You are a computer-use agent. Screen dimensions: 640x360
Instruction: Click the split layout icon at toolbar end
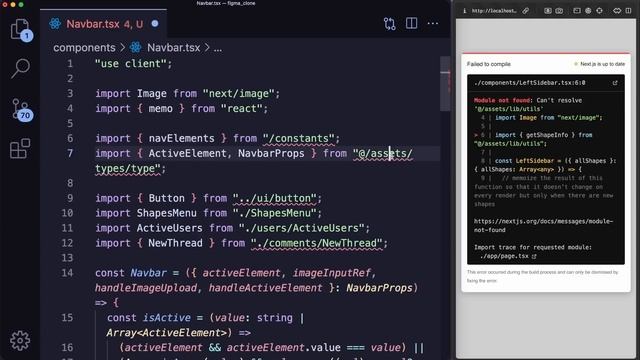tap(628, 11)
